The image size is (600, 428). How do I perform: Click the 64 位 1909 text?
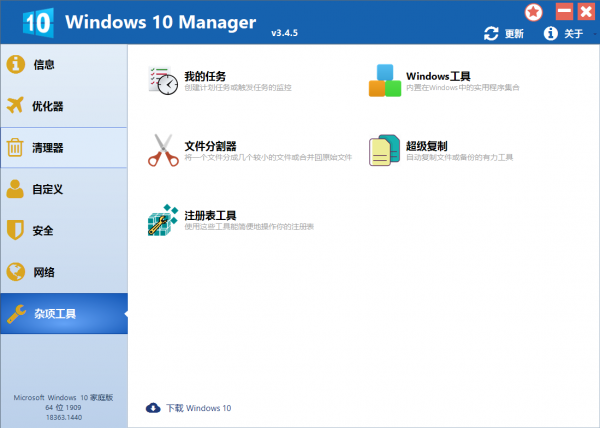pyautogui.click(x=63, y=407)
